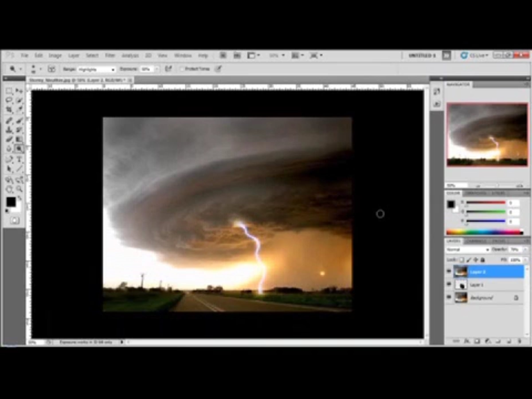Viewport: 532px width, 399px height.
Task: Open the add layer style fx menu
Action: point(467,341)
